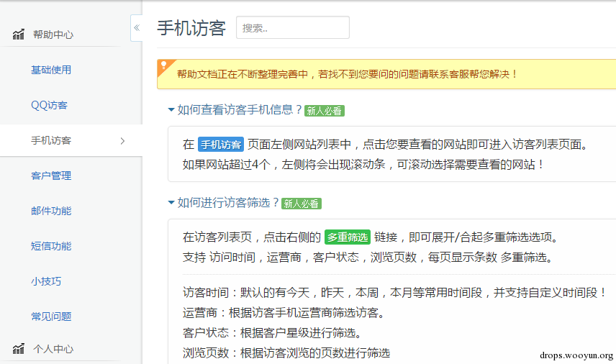Click the green 多重筛选 badge
This screenshot has width=616, height=364.
[x=347, y=237]
